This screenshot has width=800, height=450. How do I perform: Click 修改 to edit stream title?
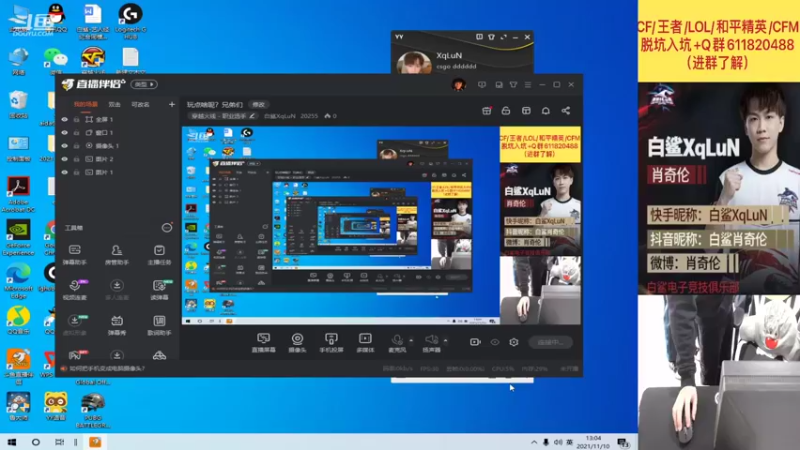click(259, 105)
